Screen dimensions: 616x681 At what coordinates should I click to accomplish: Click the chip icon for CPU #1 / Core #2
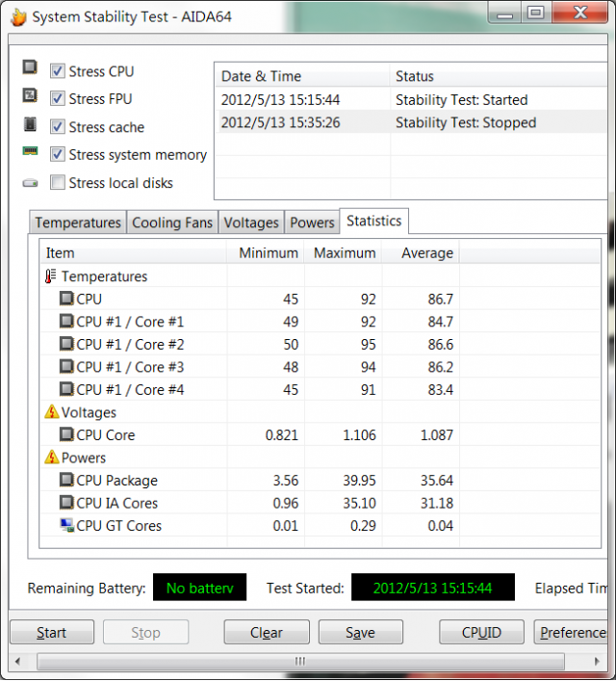[66, 344]
